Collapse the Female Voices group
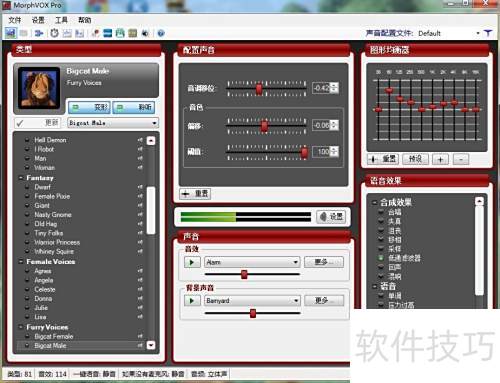The width and height of the screenshot is (500, 383). (x=20, y=262)
